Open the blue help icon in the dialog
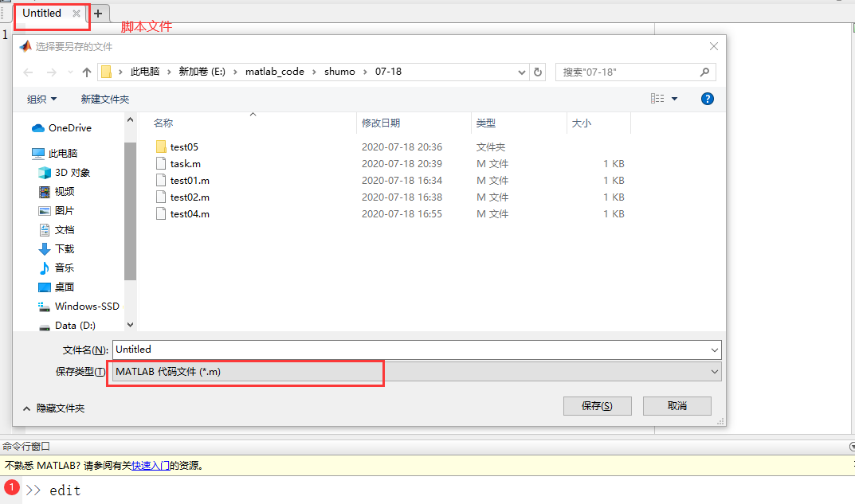 [x=708, y=98]
